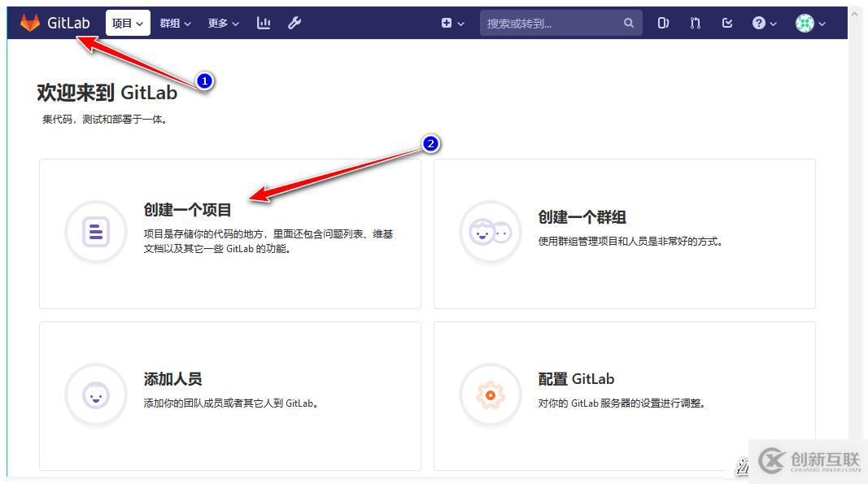
Task: Click the smiley face 添加人员 icon
Action: pos(96,395)
